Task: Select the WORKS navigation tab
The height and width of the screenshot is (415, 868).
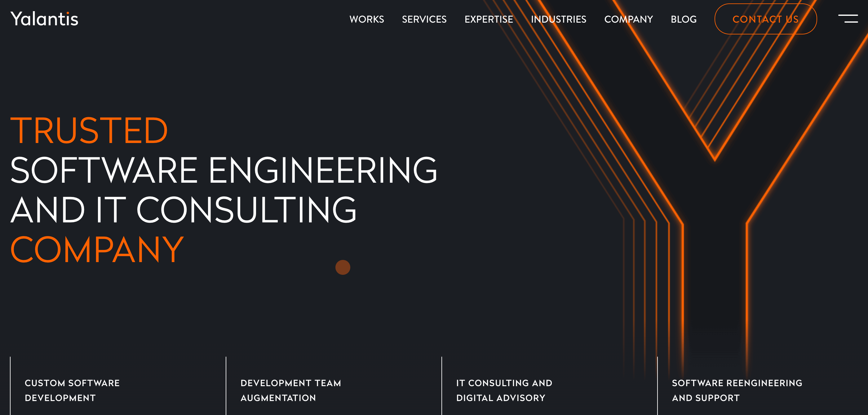Action: 367,20
